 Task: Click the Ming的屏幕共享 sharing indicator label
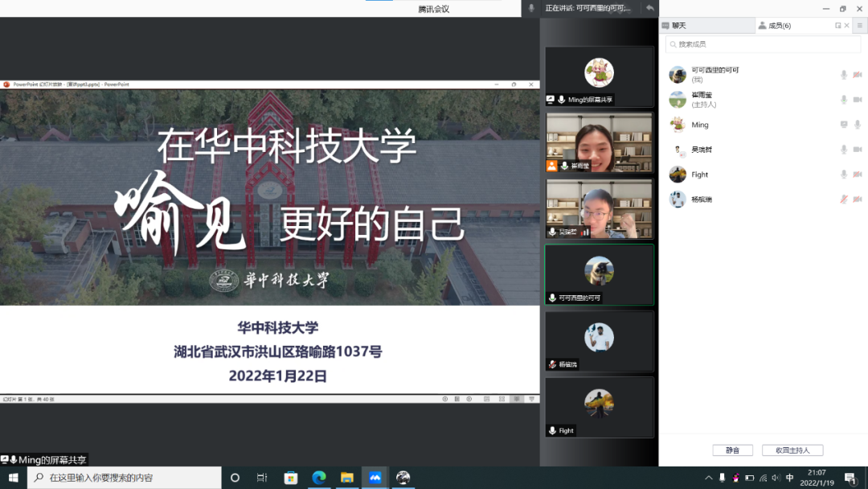43,460
